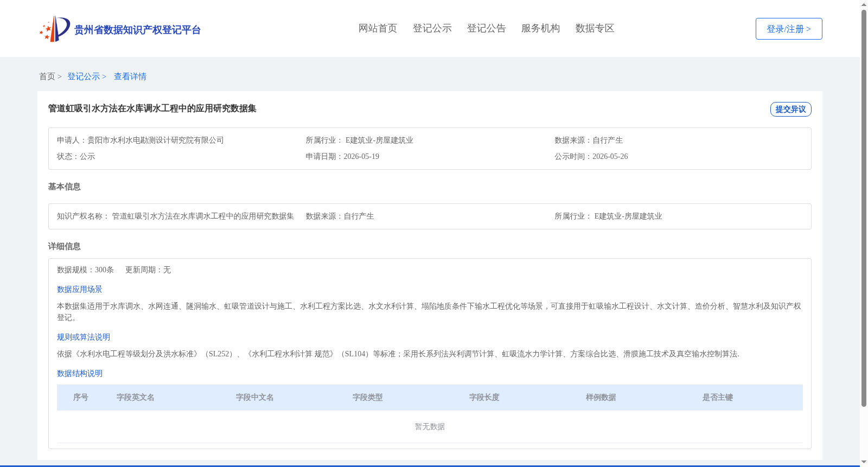
Task: Click the platform logo emblem
Action: 55,29
